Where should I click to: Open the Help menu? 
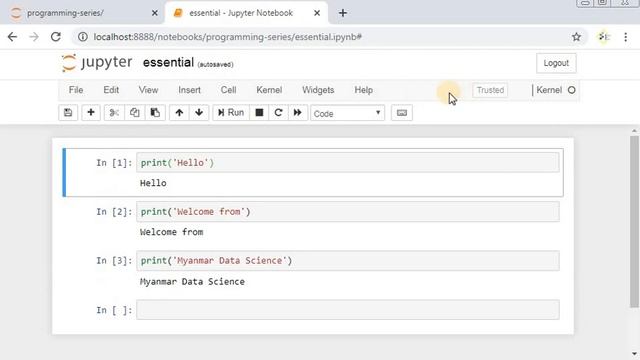pos(363,90)
